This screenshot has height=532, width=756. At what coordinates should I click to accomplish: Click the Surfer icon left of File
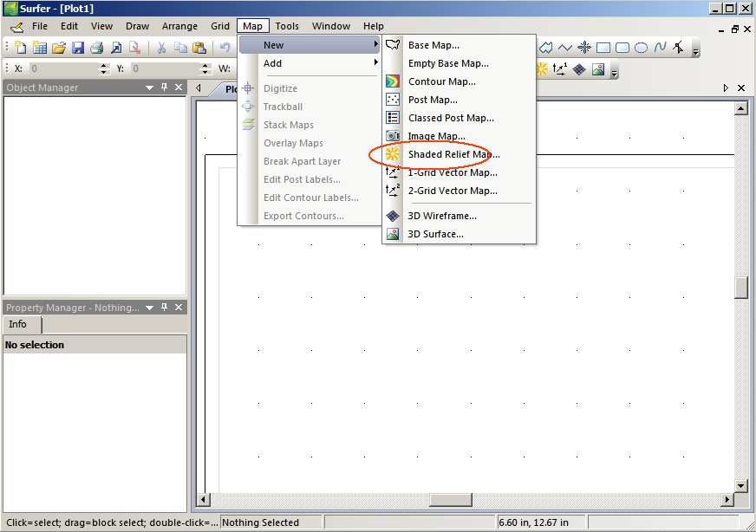16,27
